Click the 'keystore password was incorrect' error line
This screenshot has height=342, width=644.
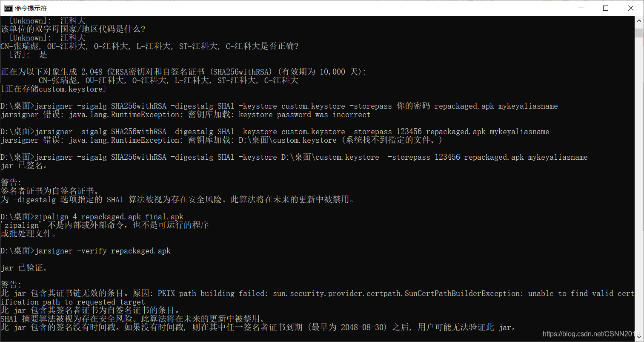186,114
